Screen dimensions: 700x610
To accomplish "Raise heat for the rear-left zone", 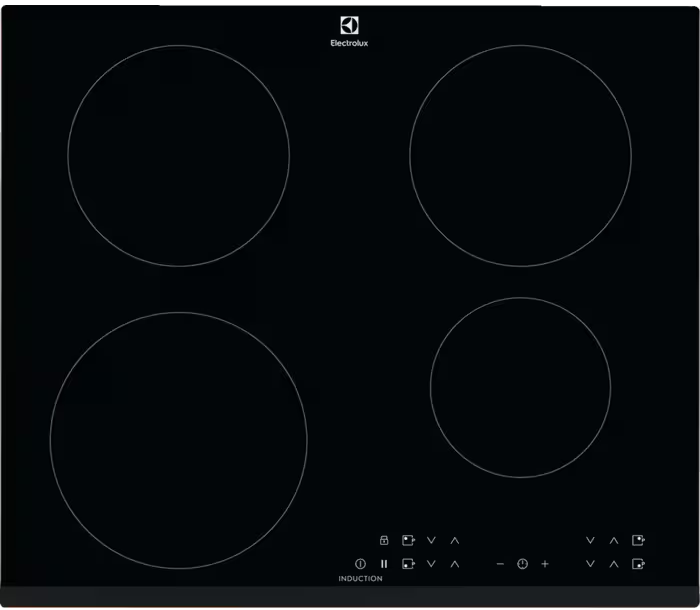I will click(x=454, y=540).
